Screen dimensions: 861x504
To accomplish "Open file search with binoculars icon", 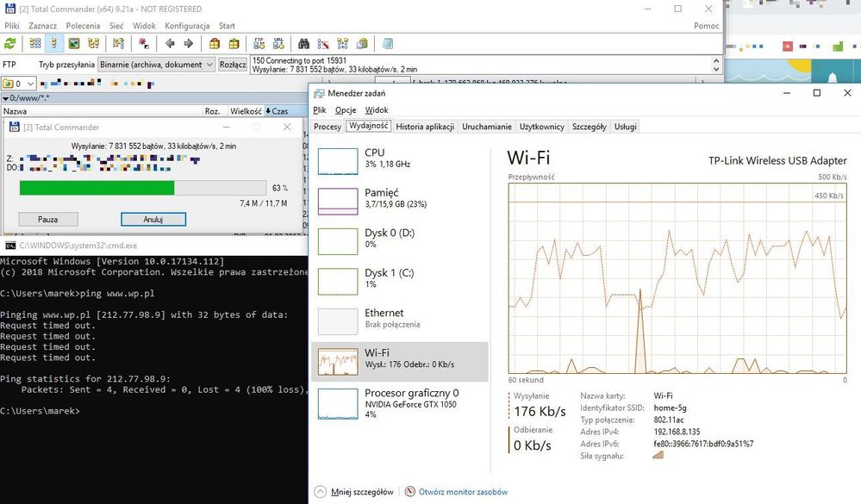I will coord(303,43).
